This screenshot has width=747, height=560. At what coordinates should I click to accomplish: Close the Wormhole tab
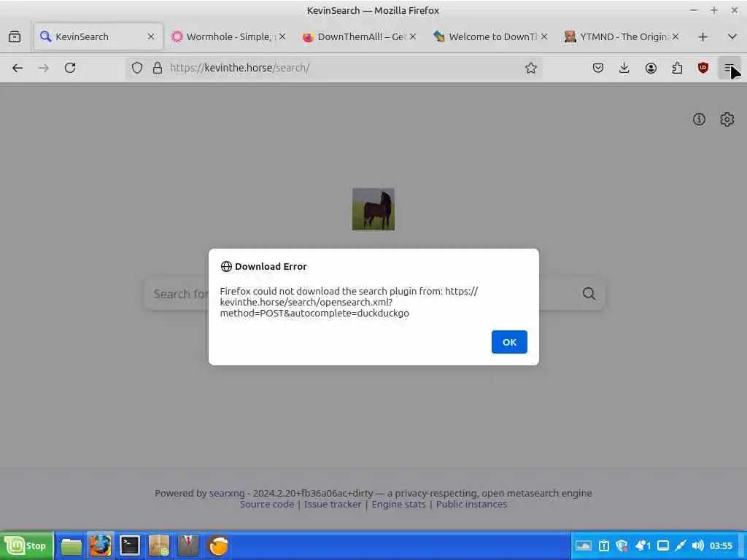282,36
